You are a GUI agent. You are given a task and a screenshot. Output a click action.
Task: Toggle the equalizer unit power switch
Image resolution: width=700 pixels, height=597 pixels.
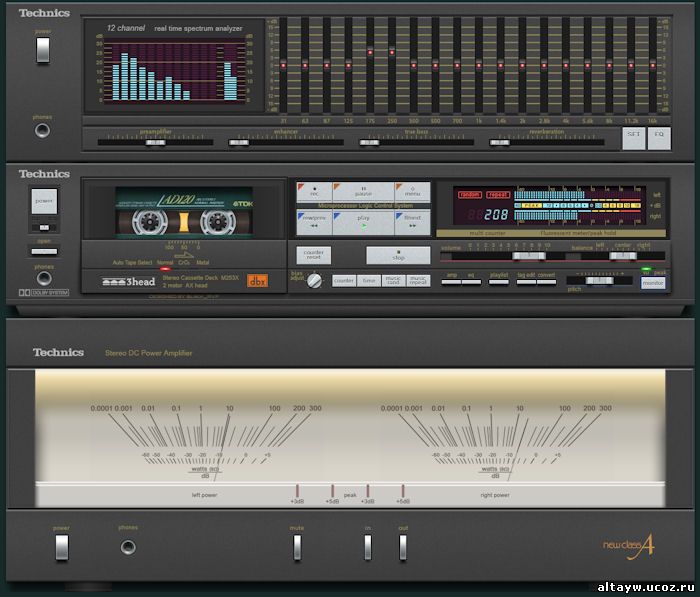43,50
